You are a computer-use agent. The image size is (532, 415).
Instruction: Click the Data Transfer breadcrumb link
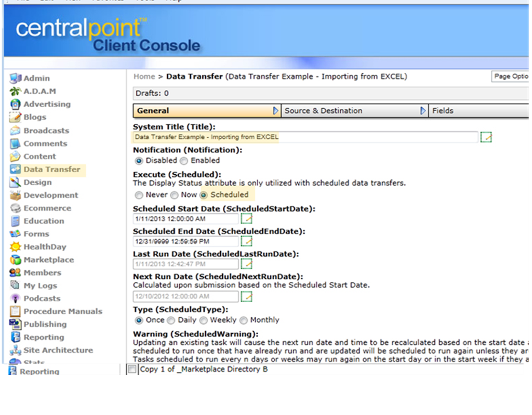coord(194,76)
